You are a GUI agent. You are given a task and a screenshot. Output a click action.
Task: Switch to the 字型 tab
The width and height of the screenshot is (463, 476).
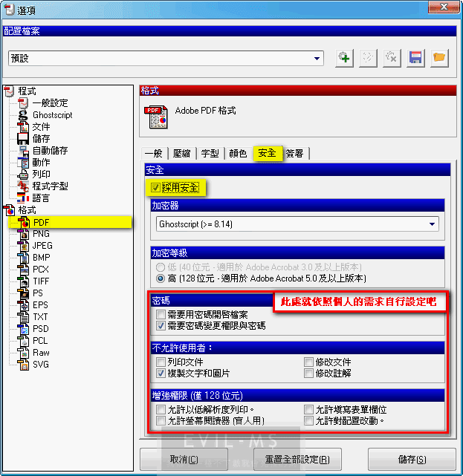click(210, 153)
